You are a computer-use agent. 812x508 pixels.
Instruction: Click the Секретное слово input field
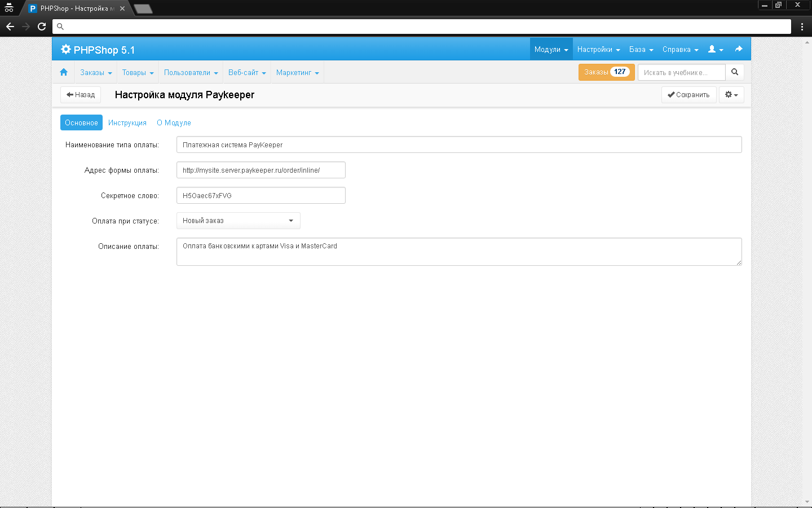[x=261, y=196]
